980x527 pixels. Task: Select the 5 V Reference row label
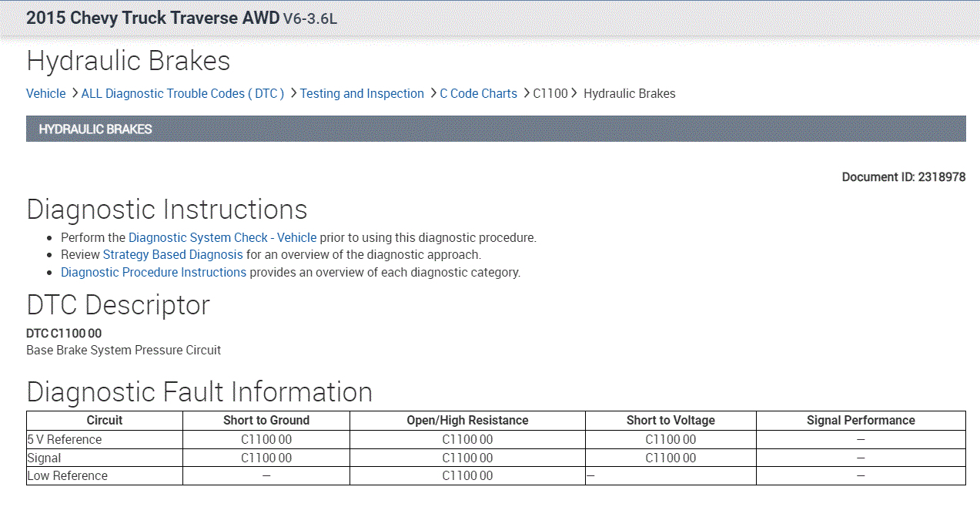65,439
